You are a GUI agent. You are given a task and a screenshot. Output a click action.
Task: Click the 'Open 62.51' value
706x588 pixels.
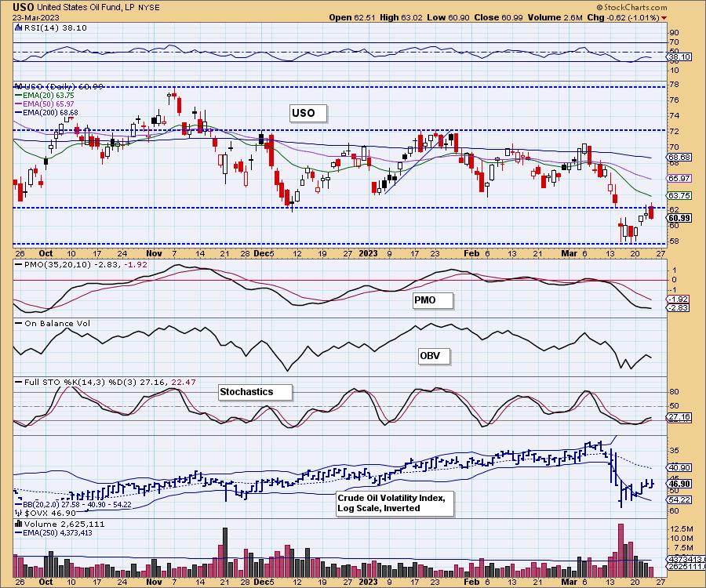coord(352,17)
